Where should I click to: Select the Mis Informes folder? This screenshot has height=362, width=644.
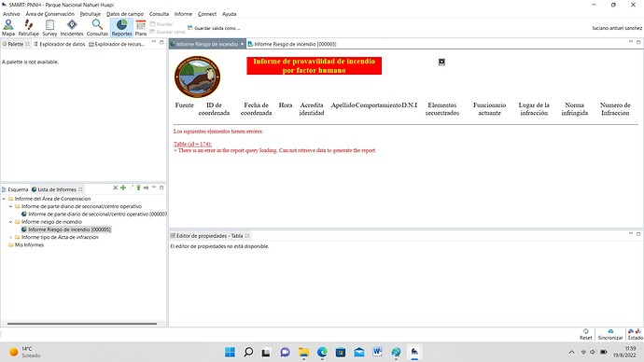point(26,245)
